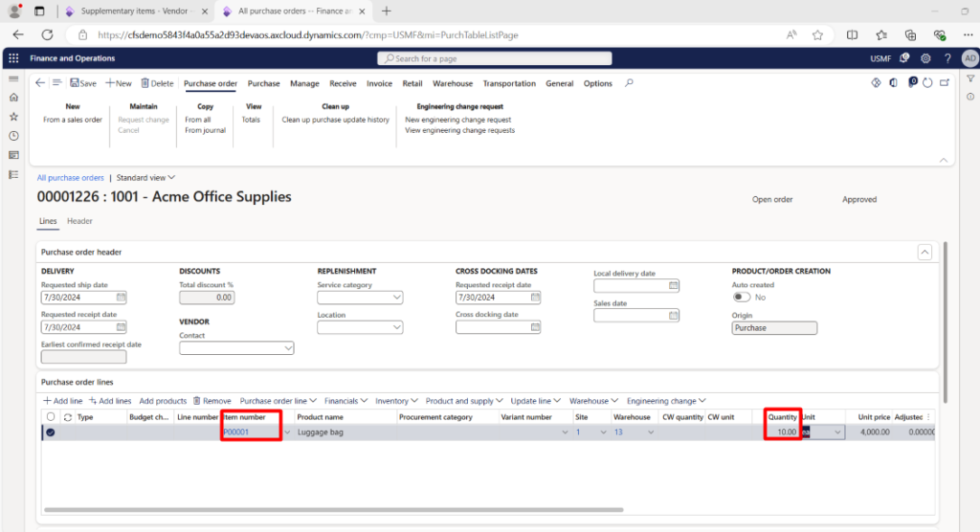Open the Update line menu
Image resolution: width=980 pixels, height=532 pixels.
tap(536, 401)
